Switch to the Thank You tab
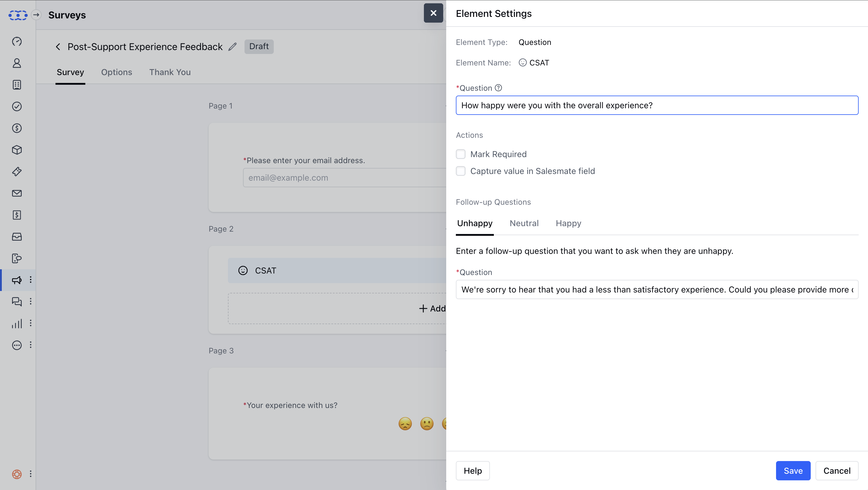The width and height of the screenshot is (868, 490). point(170,72)
